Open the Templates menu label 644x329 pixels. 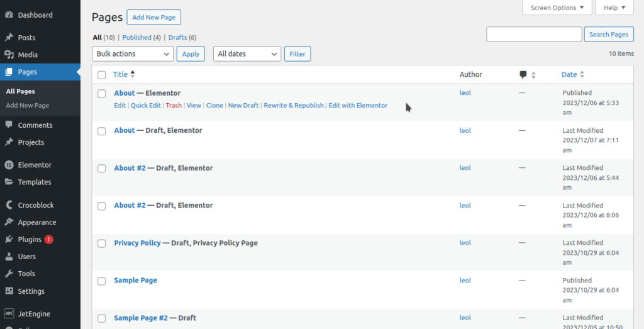tap(35, 182)
